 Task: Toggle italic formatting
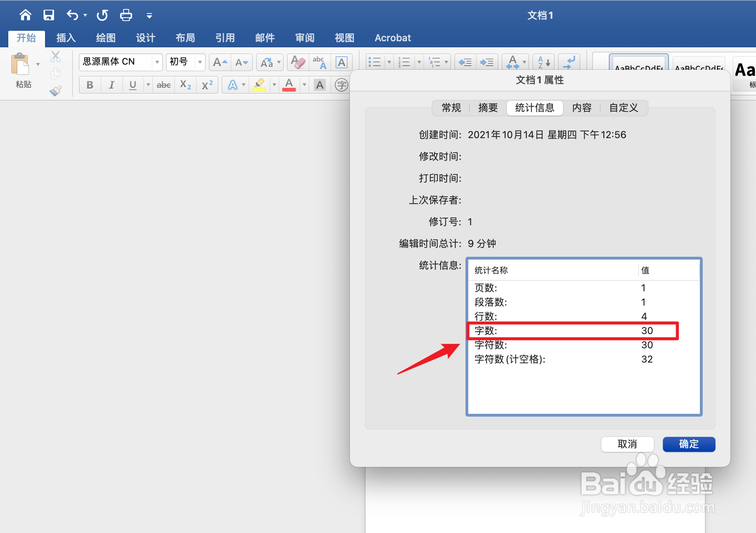pos(111,85)
